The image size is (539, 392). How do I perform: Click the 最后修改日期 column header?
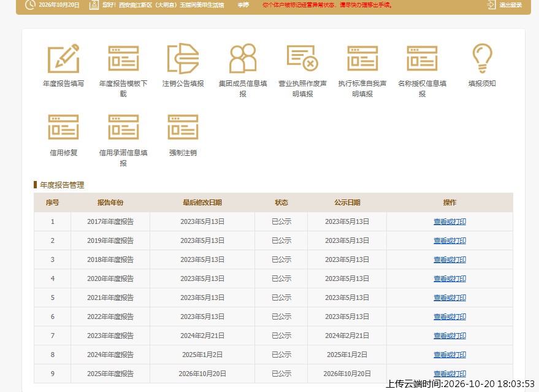pos(202,202)
